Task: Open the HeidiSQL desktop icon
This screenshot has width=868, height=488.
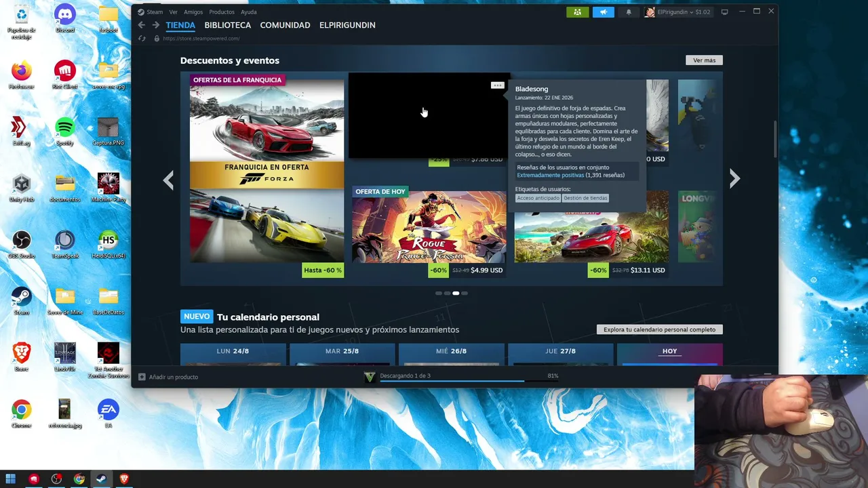Action: 108,244
